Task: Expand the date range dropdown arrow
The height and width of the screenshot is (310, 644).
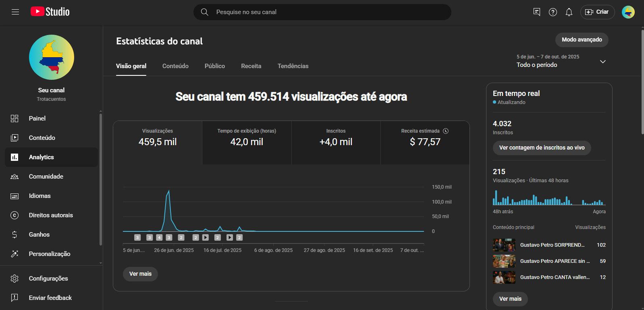Action: tap(603, 62)
